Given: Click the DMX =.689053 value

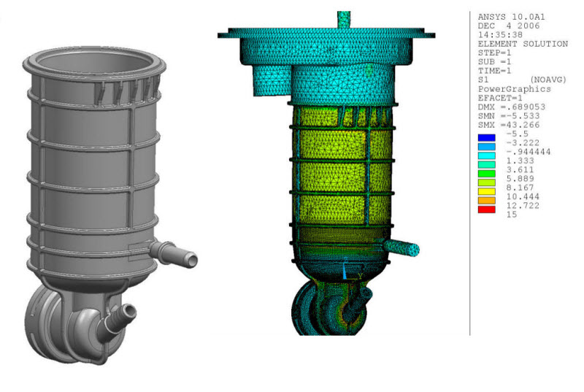Looking at the screenshot, I should [x=512, y=107].
